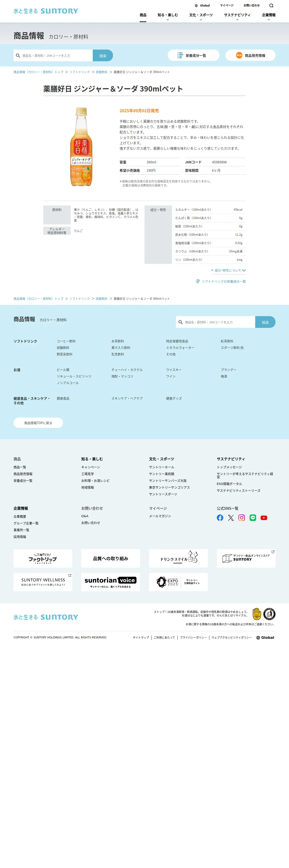Open footer サイトマップ link

coord(141,637)
